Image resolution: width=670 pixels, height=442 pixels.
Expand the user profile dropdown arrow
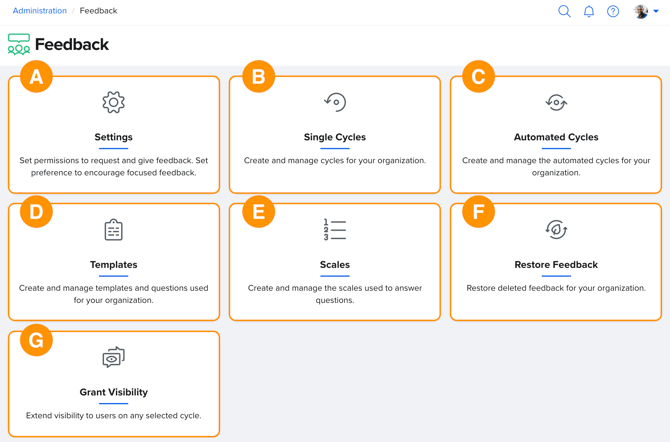click(x=656, y=12)
